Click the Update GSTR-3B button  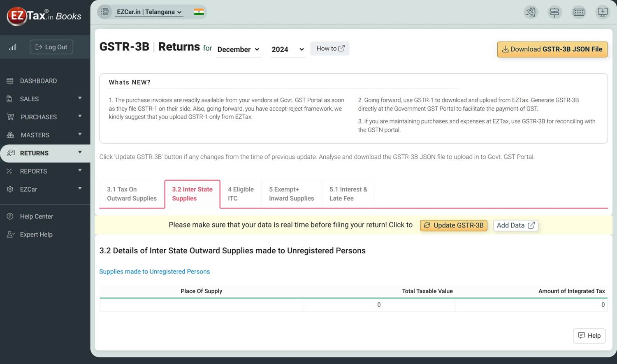click(x=453, y=225)
